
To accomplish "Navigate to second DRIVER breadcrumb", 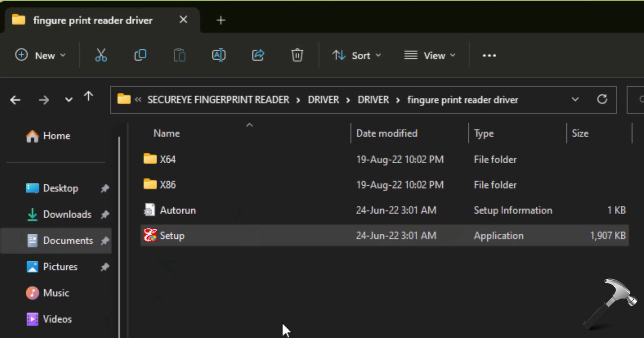I will [x=373, y=100].
